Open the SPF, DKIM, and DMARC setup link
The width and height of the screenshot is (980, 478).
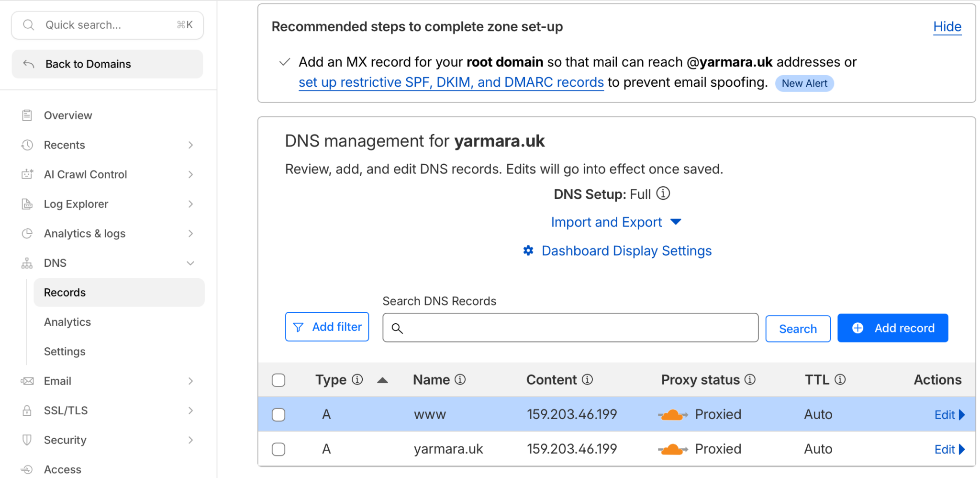click(x=451, y=82)
